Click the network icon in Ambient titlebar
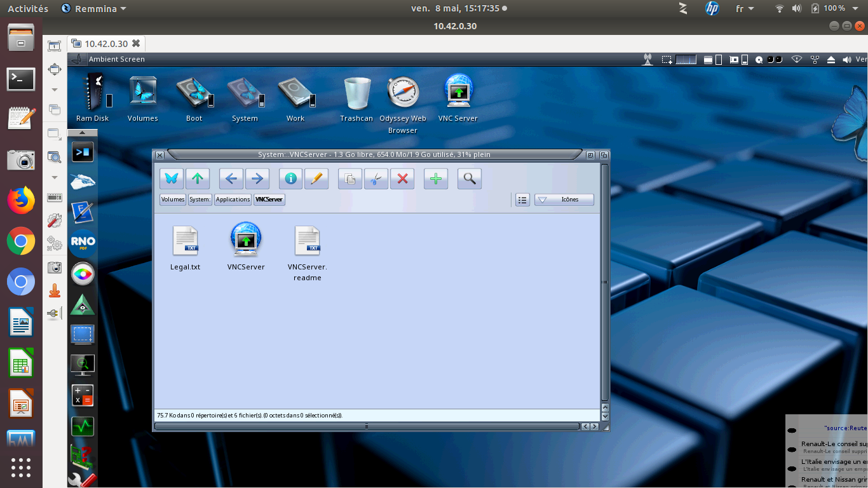The image size is (868, 488). pos(815,59)
